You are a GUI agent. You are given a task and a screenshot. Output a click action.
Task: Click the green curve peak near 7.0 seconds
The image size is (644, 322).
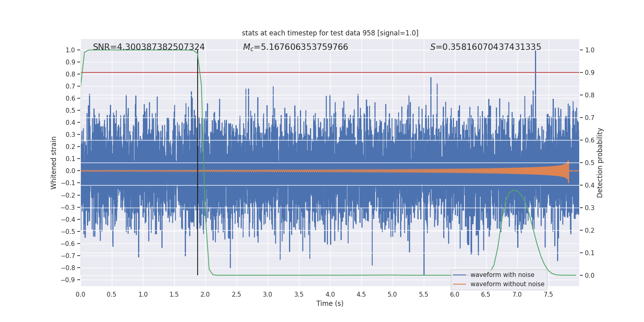514,190
